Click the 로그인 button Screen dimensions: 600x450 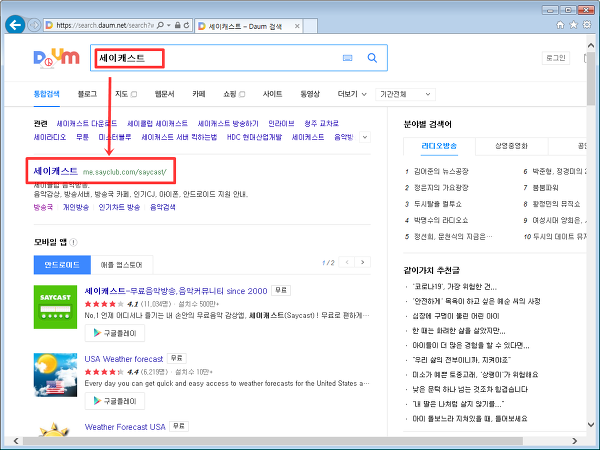tap(556, 58)
